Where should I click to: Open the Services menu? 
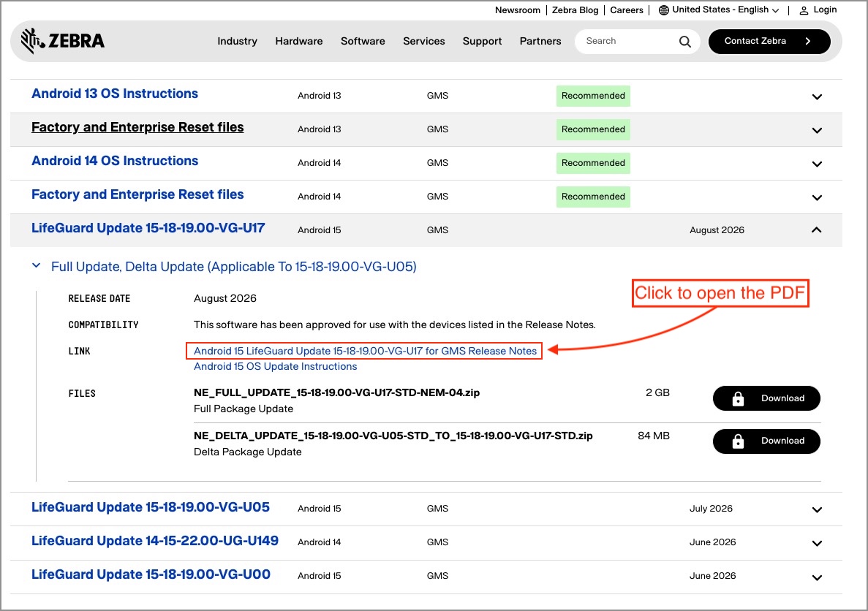click(x=423, y=42)
